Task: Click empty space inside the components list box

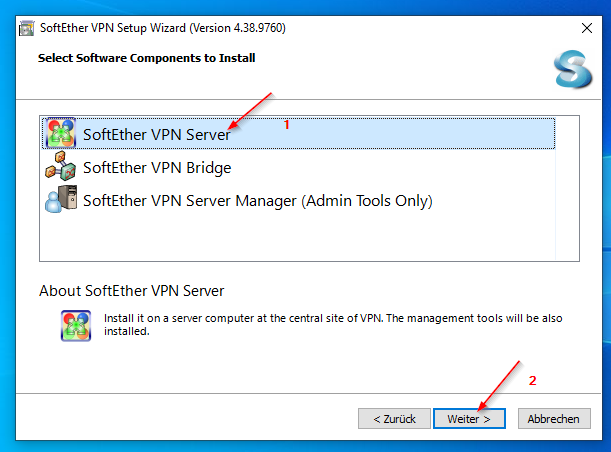Action: click(296, 238)
